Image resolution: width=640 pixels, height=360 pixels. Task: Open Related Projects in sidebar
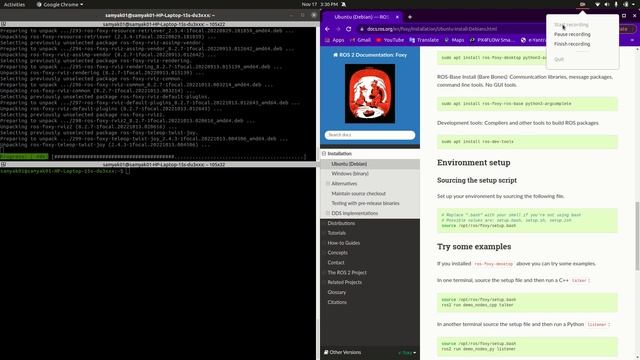point(344,282)
